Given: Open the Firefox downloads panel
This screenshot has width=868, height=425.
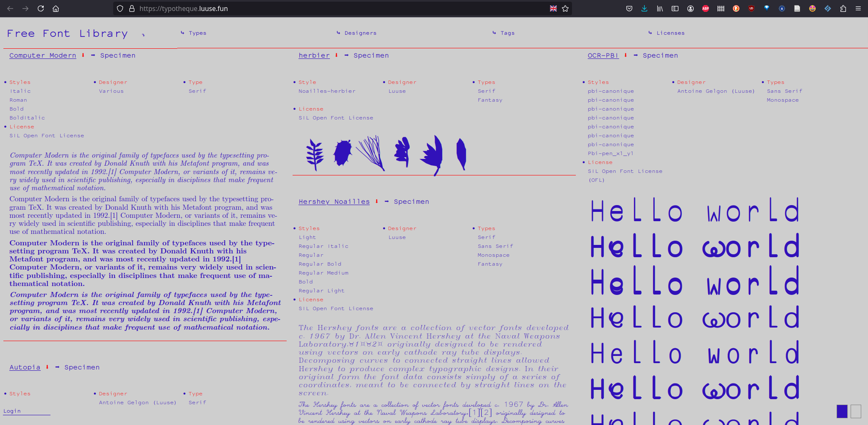Looking at the screenshot, I should [644, 8].
